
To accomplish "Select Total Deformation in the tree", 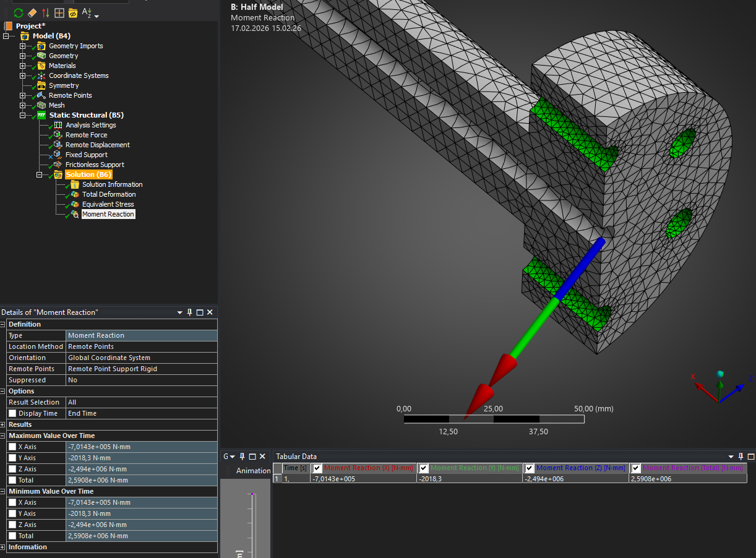I will click(x=108, y=194).
